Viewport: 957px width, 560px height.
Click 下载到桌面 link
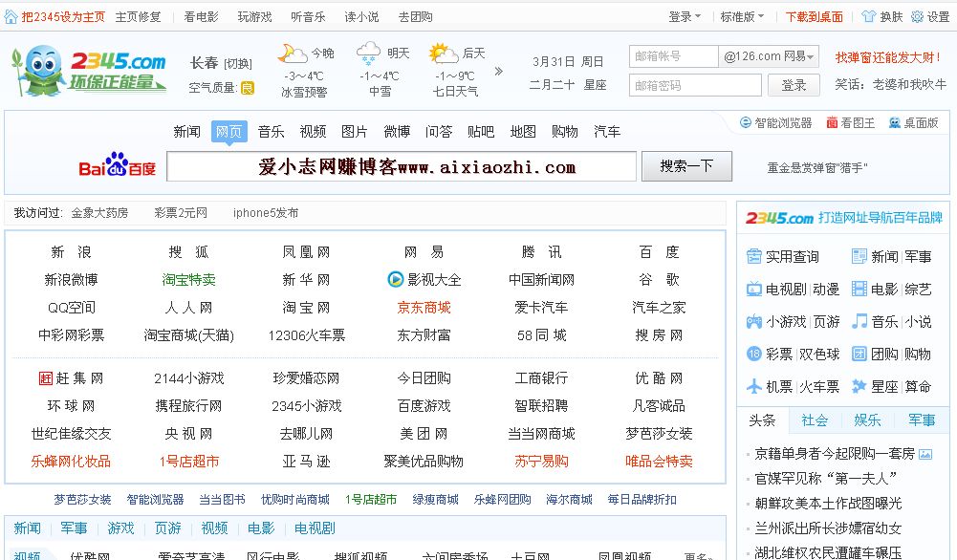pos(815,16)
